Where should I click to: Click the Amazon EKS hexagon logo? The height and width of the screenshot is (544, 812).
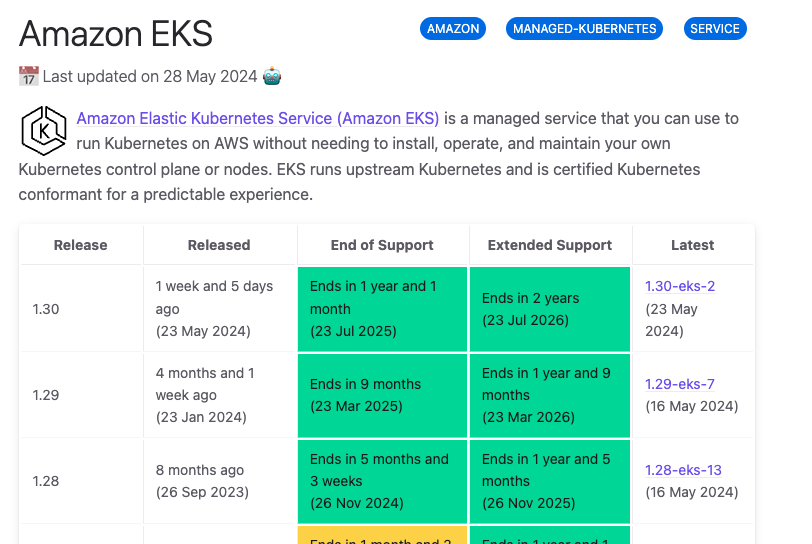(x=44, y=131)
